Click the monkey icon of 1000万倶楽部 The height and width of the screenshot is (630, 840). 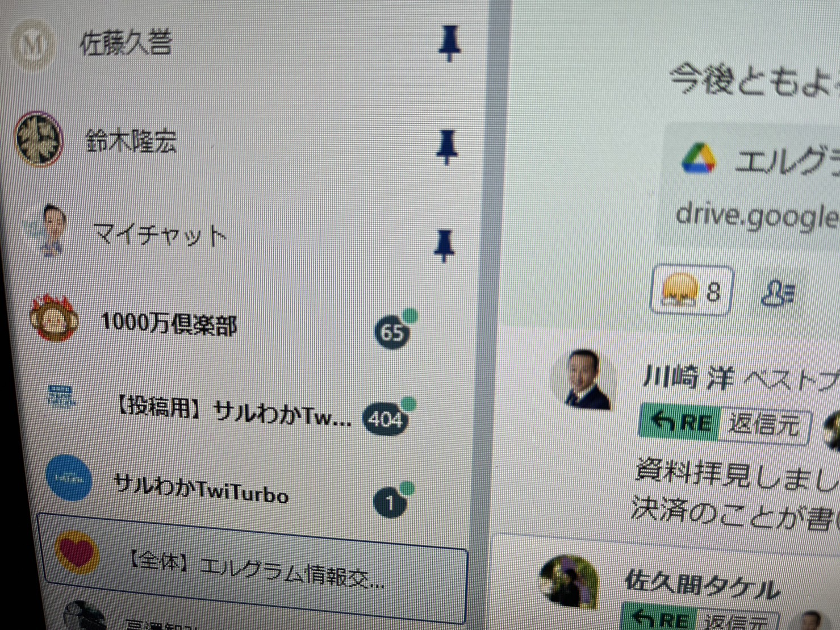click(x=54, y=318)
